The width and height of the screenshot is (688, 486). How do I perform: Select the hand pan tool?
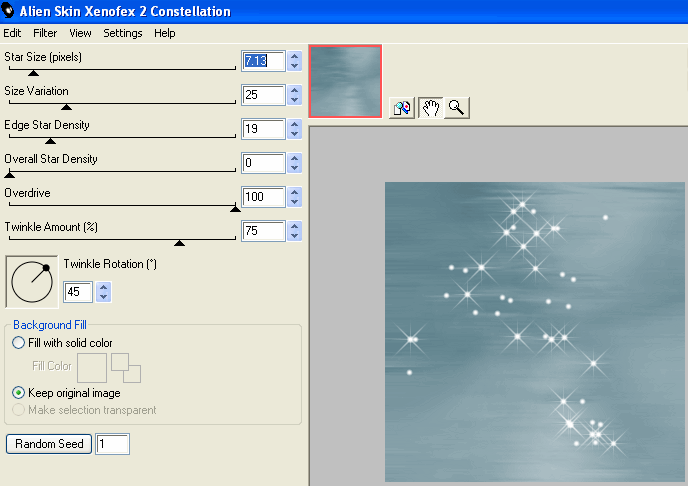point(430,108)
